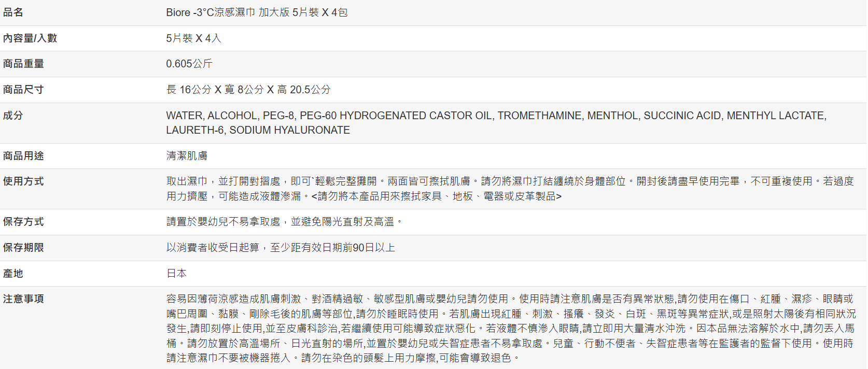This screenshot has width=868, height=369.
Task: Click the 日本 origin value
Action: coord(176,274)
